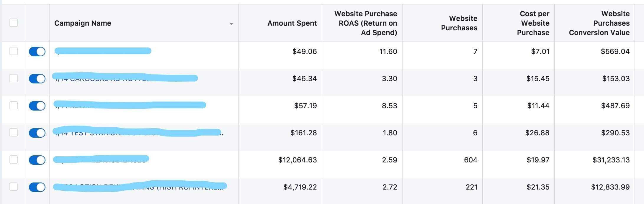The width and height of the screenshot is (644, 204).
Task: Disable the campaign with 3.30 ROAS
Action: pyautogui.click(x=37, y=79)
